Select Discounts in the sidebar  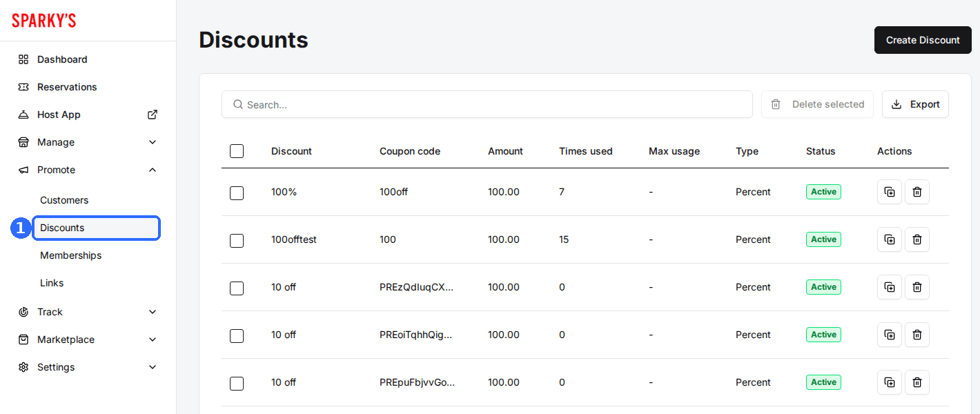tap(97, 228)
